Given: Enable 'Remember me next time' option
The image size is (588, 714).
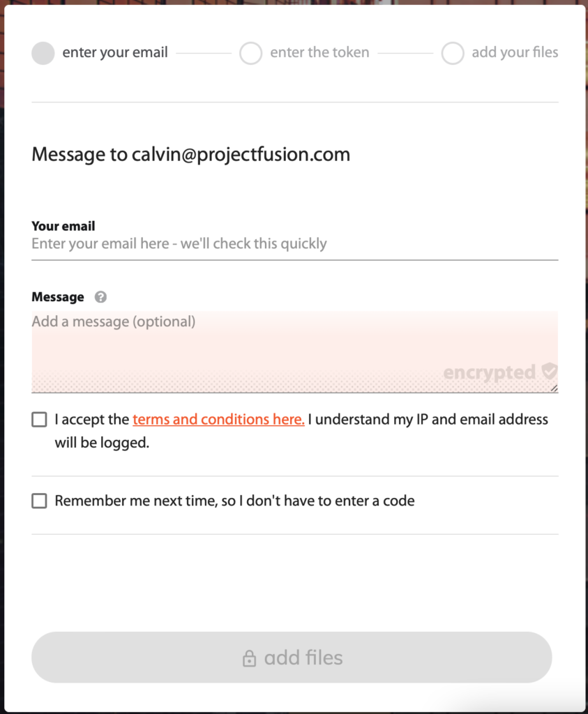Looking at the screenshot, I should pos(39,501).
